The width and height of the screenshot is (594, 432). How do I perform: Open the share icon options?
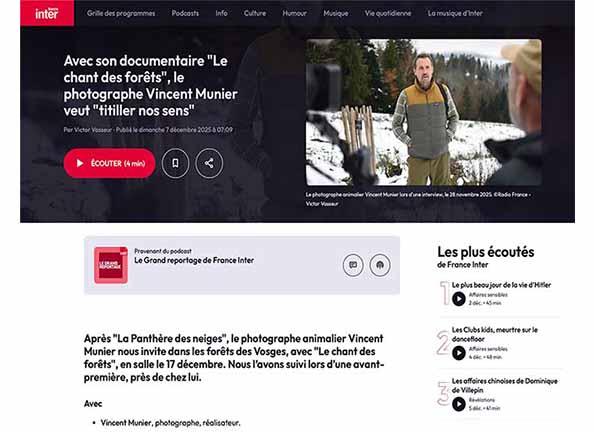209,163
